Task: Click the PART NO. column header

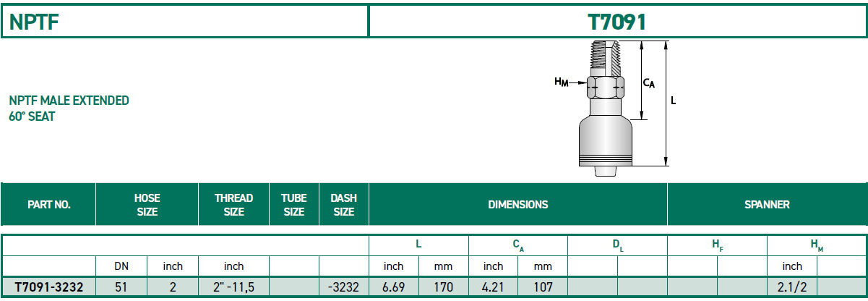Action: [x=48, y=205]
